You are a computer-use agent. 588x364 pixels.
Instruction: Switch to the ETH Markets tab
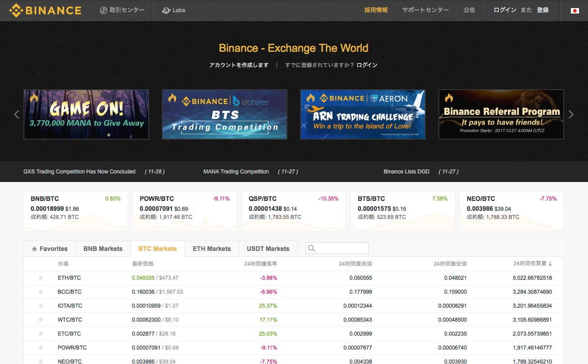pyautogui.click(x=212, y=249)
